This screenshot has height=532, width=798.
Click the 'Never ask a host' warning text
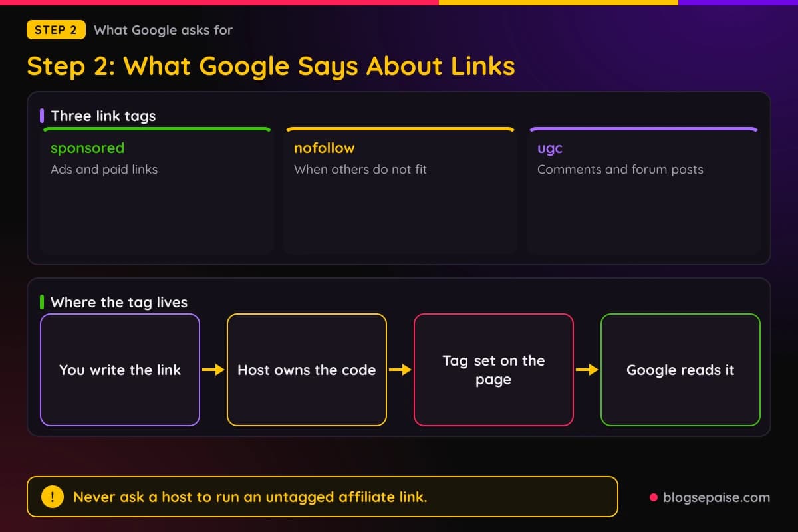point(250,497)
